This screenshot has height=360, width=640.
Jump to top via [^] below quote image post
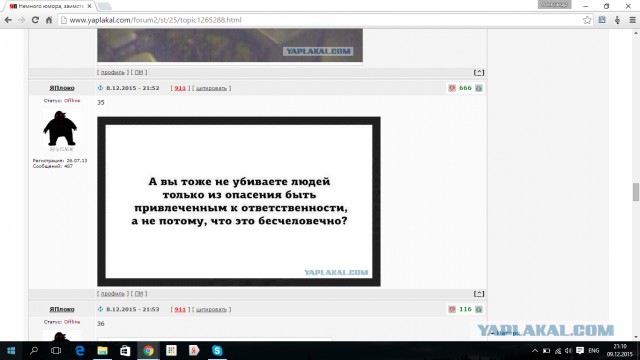tap(479, 293)
